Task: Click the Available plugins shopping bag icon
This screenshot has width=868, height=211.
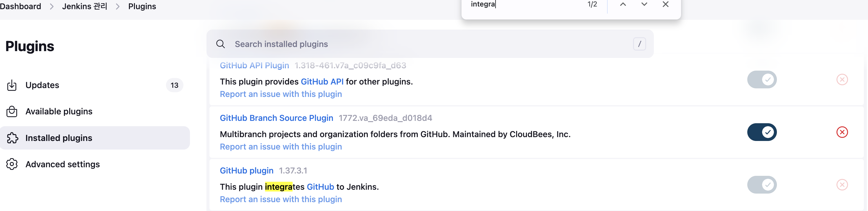Action: coord(12,111)
